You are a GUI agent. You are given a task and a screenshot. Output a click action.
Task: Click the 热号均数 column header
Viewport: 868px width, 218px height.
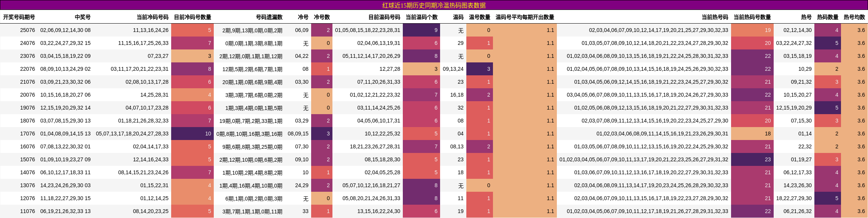click(x=854, y=17)
